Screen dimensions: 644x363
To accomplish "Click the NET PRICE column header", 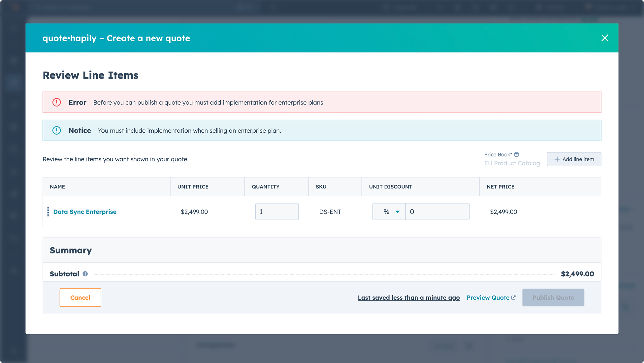I will click(500, 186).
